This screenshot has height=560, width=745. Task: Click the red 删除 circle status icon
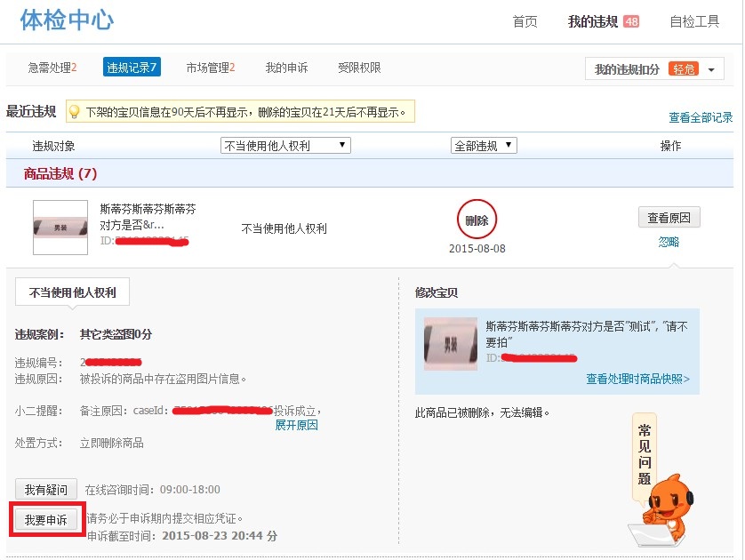coord(477,220)
